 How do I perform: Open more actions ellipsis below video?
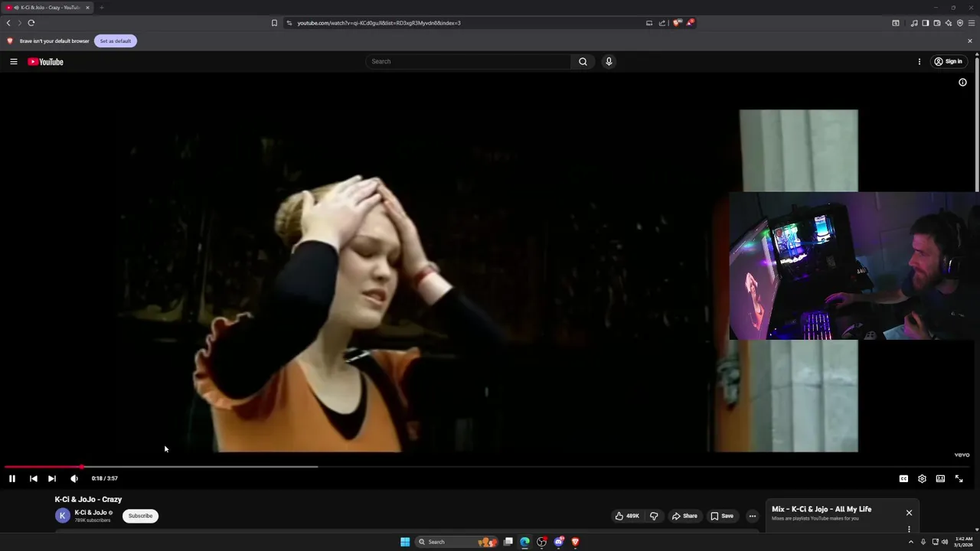point(752,516)
